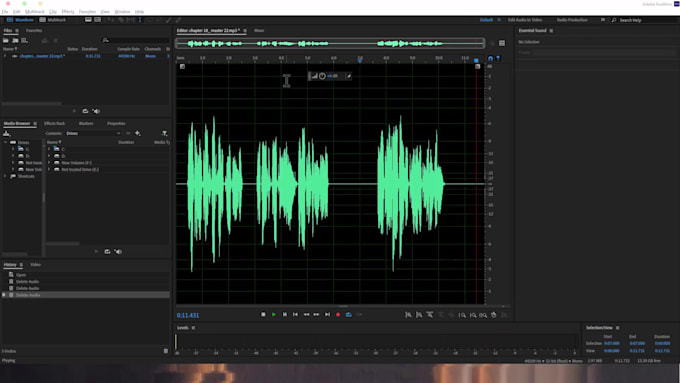The image size is (680, 383).
Task: Toggle auto-play speaker in Media Browser preview
Action: [x=118, y=252]
